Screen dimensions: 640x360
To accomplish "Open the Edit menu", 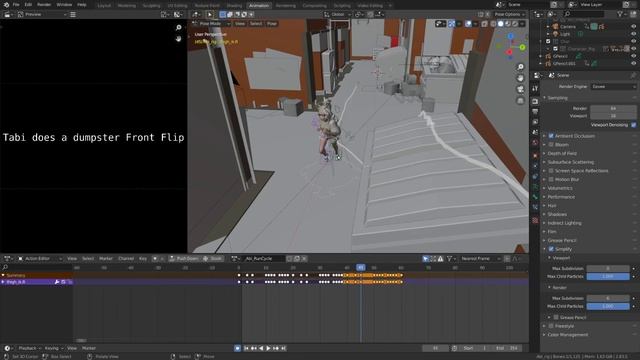I will tap(28, 5).
